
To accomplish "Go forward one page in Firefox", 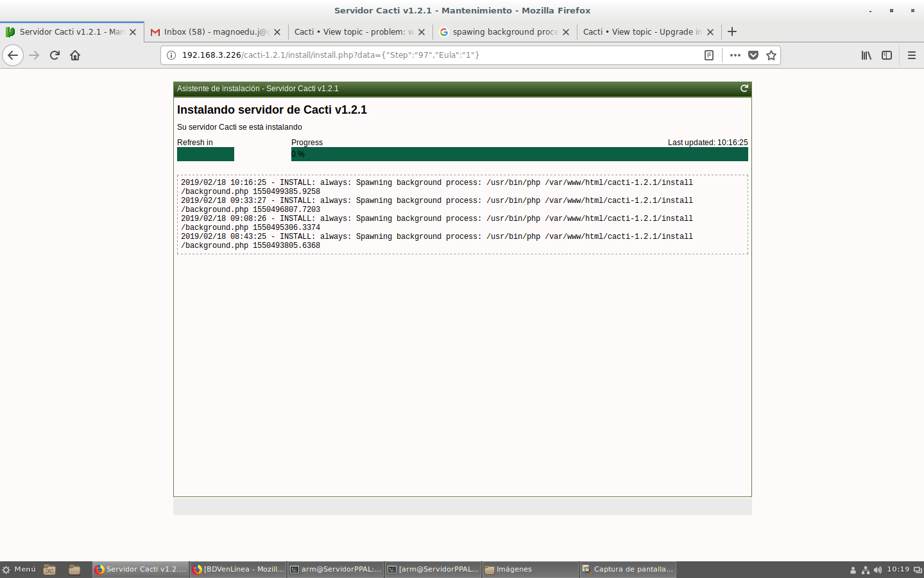I will coord(34,55).
